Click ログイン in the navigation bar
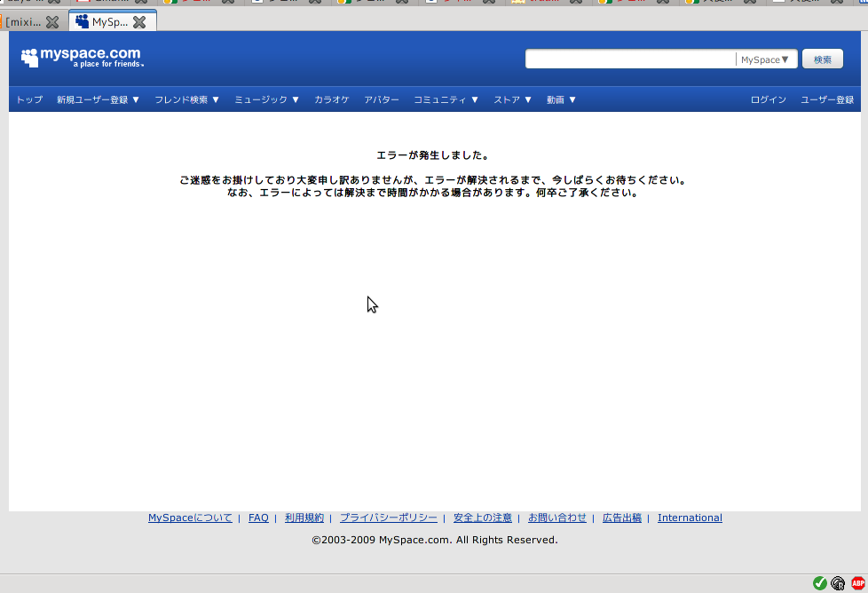The image size is (868, 593). (769, 99)
